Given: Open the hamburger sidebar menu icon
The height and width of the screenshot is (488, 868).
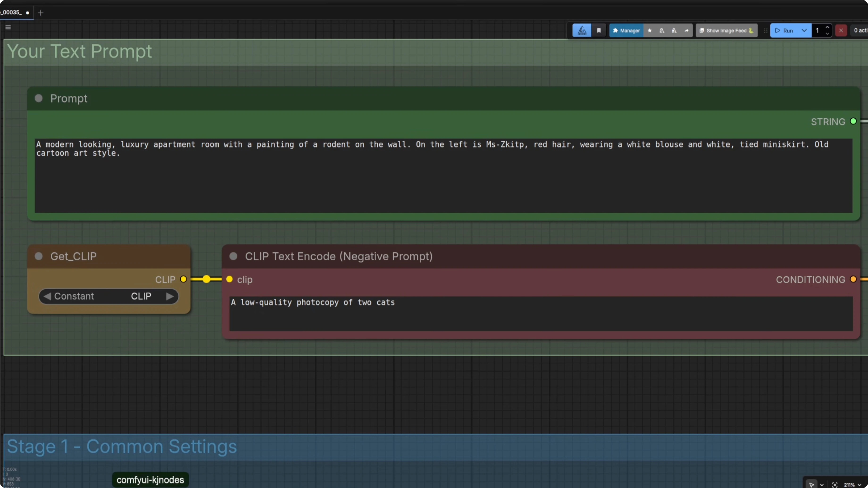Looking at the screenshot, I should pos(8,27).
